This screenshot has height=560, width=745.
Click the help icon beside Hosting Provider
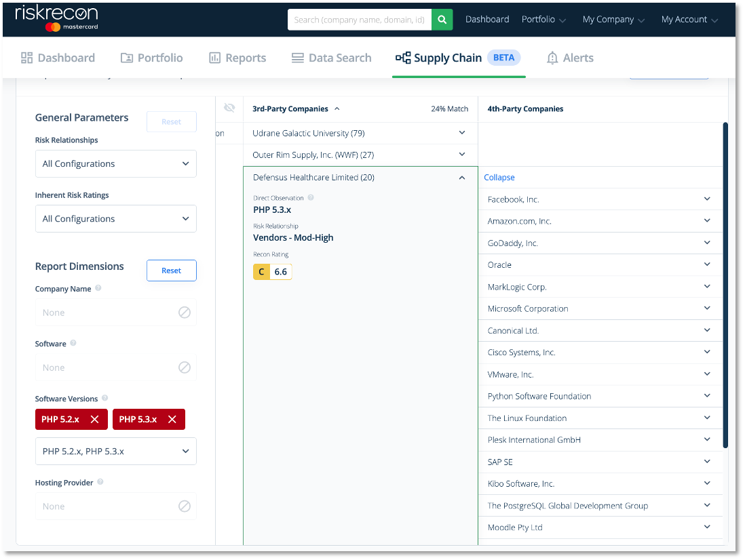point(100,481)
